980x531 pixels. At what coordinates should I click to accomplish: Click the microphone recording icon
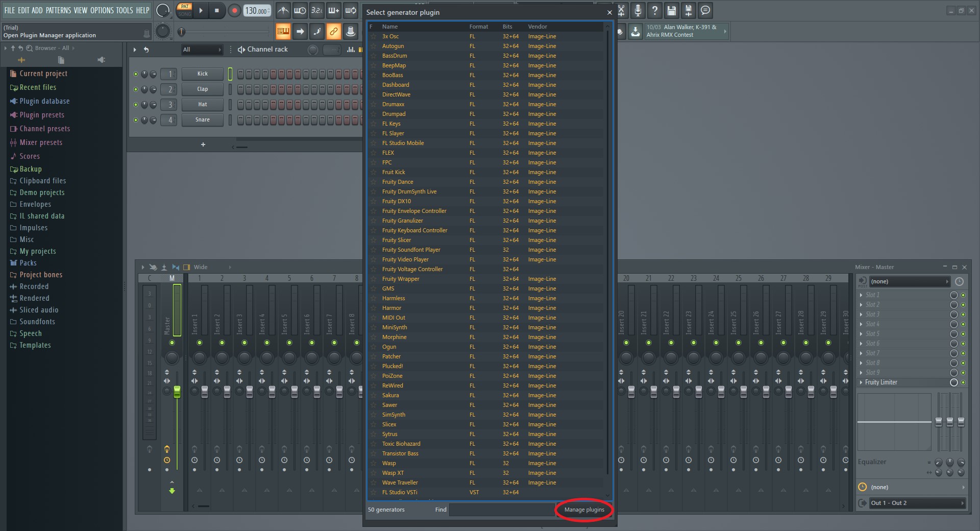(x=638, y=10)
